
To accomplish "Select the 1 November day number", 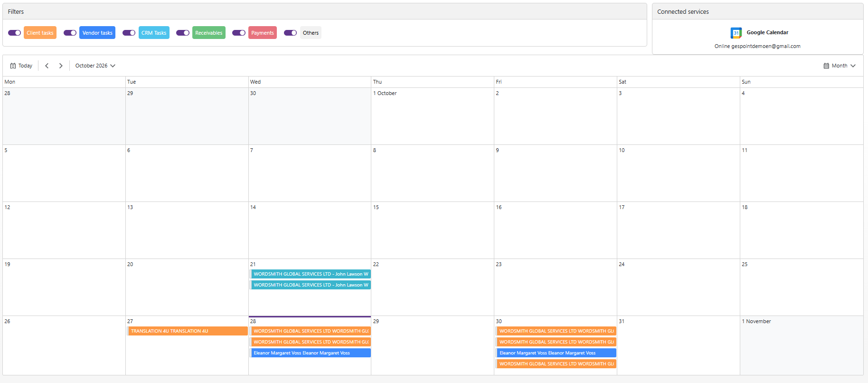I will (756, 321).
